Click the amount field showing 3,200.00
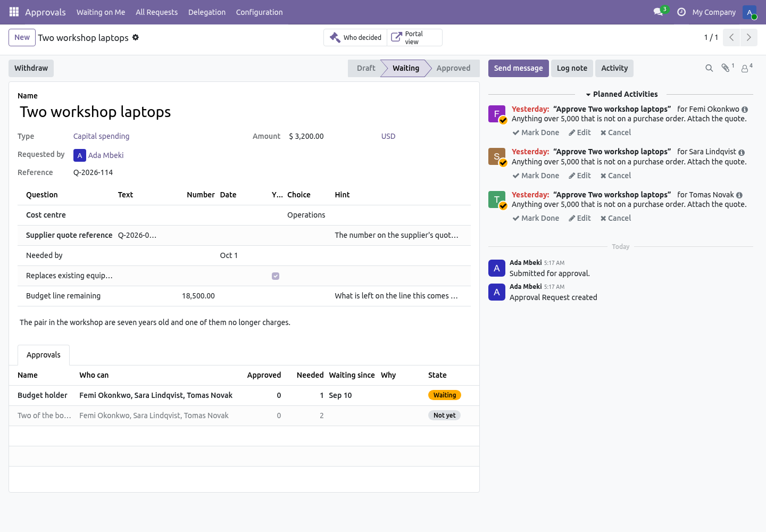Screen dimensions: 766x532 (x=306, y=136)
